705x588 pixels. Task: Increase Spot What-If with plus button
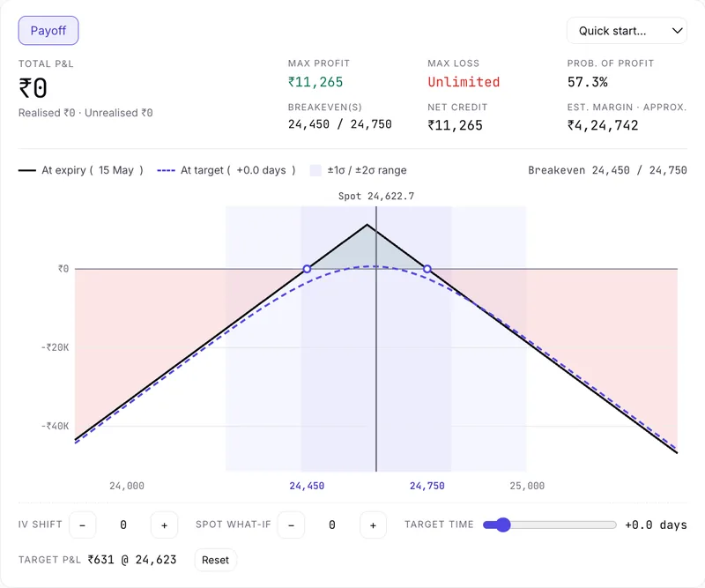click(x=373, y=525)
